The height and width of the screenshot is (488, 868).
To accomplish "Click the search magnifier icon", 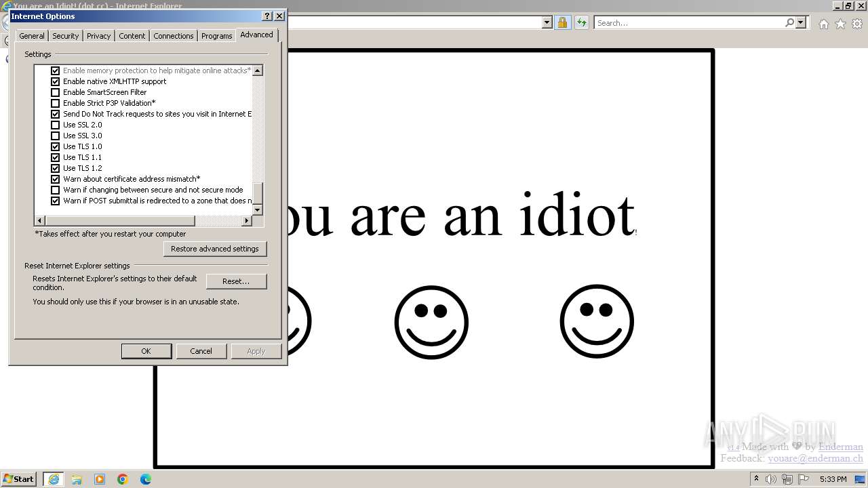I will coord(789,22).
